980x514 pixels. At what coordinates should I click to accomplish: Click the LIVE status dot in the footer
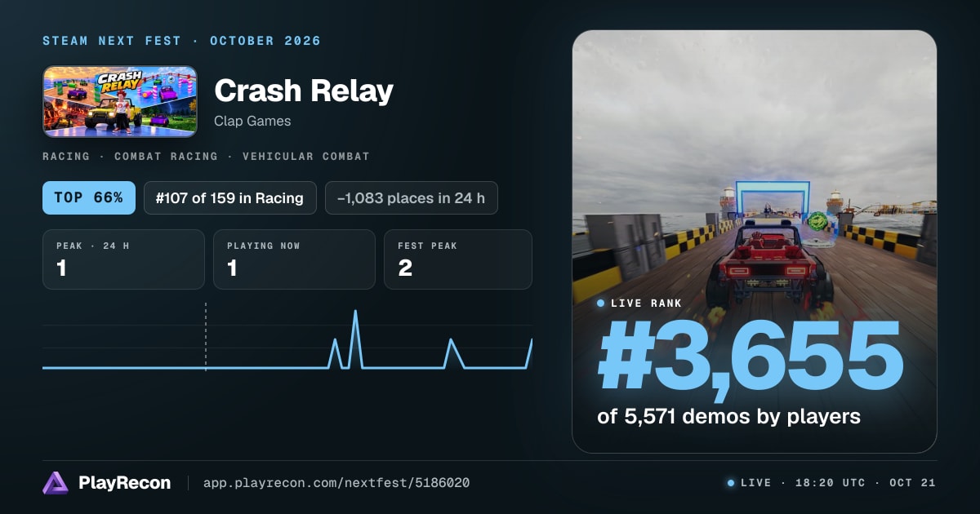click(731, 483)
